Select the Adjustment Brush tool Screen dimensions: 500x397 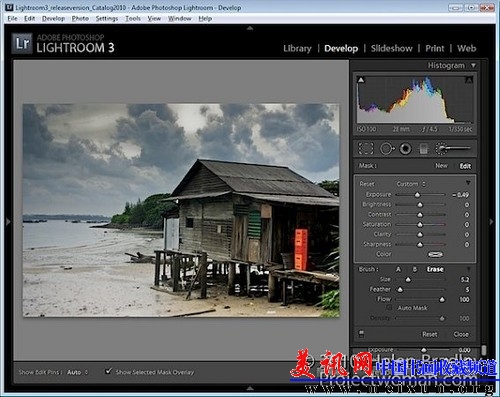454,149
